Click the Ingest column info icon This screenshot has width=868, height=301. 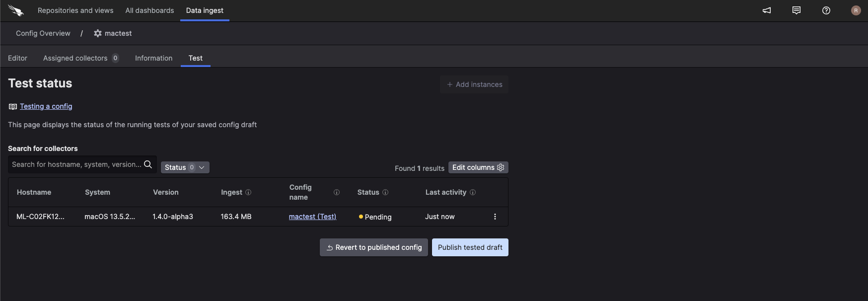coord(248,192)
